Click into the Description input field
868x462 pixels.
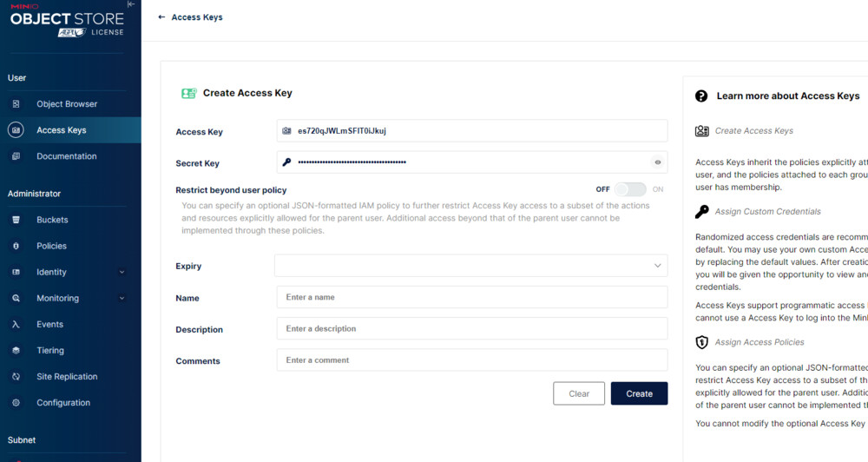[x=471, y=328]
